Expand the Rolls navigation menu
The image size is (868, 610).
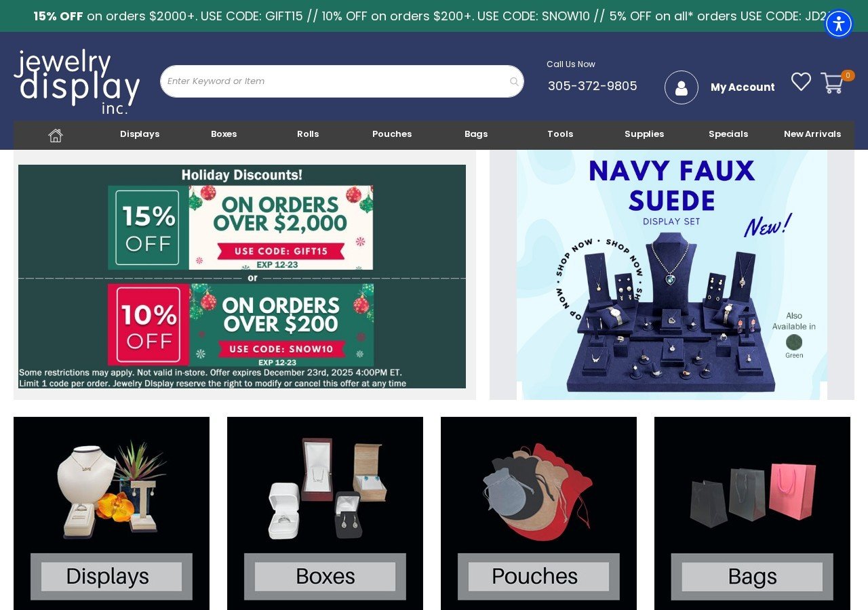[308, 134]
